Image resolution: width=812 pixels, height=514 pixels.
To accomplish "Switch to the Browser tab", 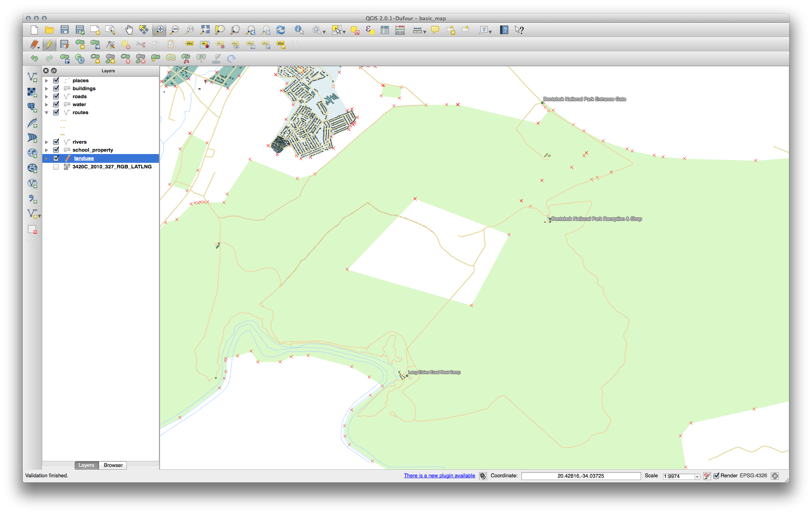I will tap(113, 465).
